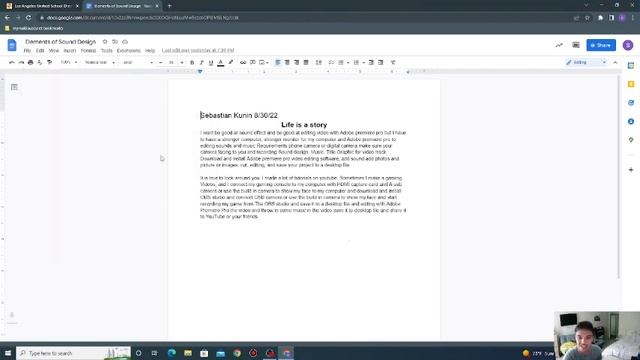Open the last edit version history link
This screenshot has width=640, height=360.
198,51
